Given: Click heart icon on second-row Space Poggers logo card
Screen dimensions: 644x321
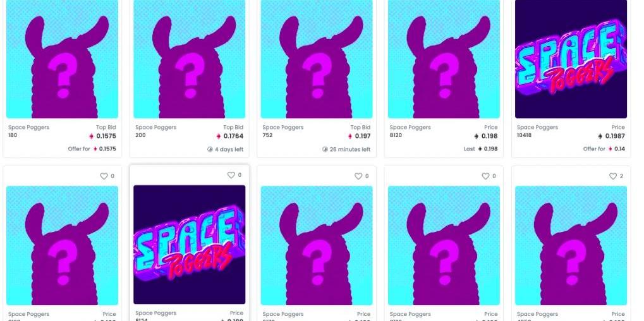Looking at the screenshot, I should 231,175.
